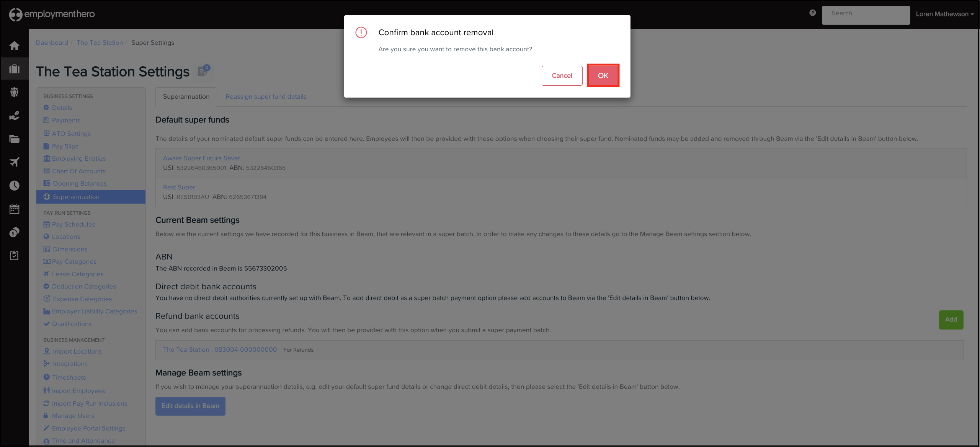
Task: Click the Search input field
Action: click(x=866, y=15)
